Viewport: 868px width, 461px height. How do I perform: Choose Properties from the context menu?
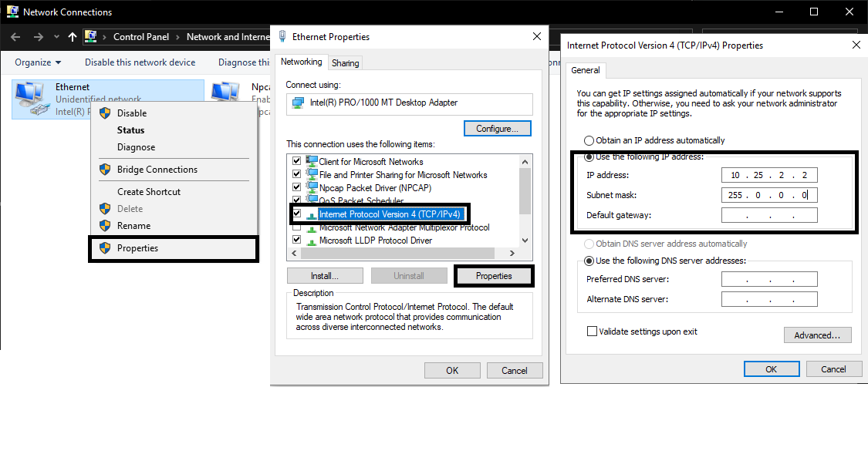click(137, 248)
